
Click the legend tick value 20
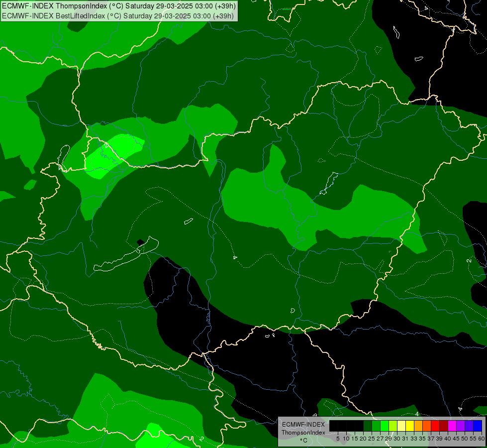click(x=364, y=439)
